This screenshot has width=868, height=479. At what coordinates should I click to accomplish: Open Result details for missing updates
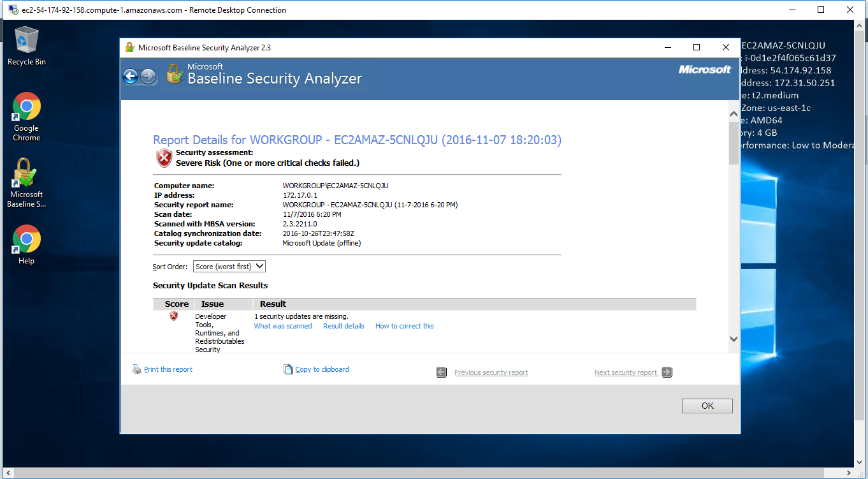344,326
